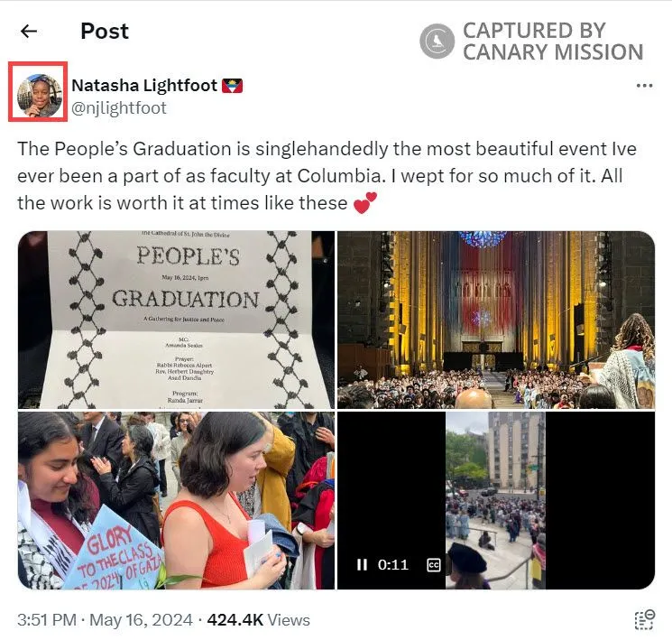The image size is (672, 640).
Task: Click the heart emoji in the post text
Action: pos(365,202)
